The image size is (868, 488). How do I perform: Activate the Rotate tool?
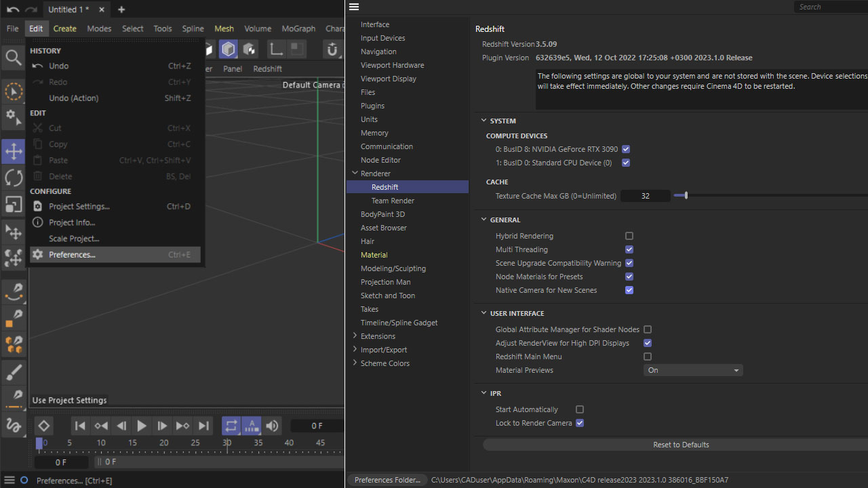click(x=14, y=178)
